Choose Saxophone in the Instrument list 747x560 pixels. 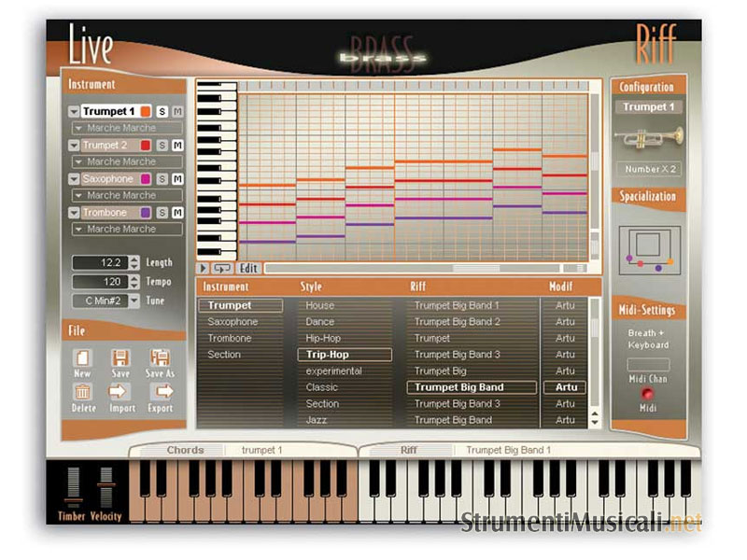pos(233,322)
